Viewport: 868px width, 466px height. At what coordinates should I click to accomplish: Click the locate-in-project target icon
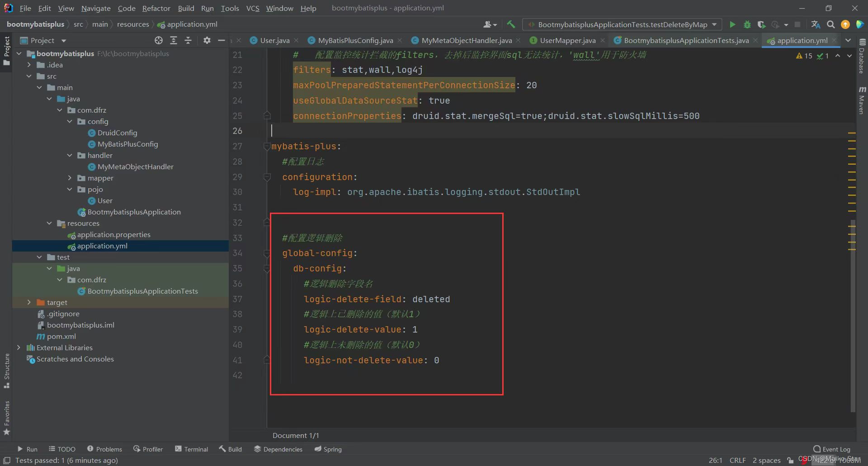tap(158, 40)
